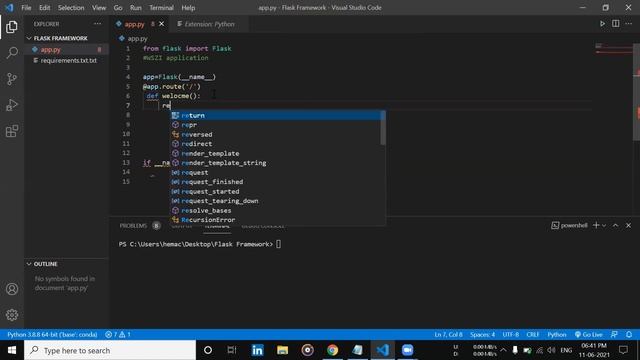Image resolution: width=640 pixels, height=360 pixels.
Task: Add a new terminal with plus icon
Action: point(596,225)
